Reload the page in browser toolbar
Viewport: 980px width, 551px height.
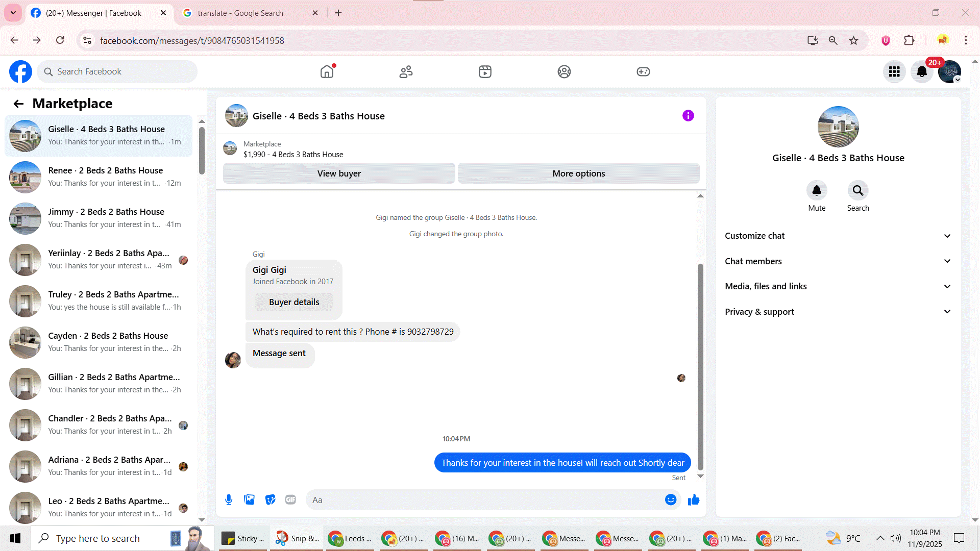pyautogui.click(x=60, y=40)
